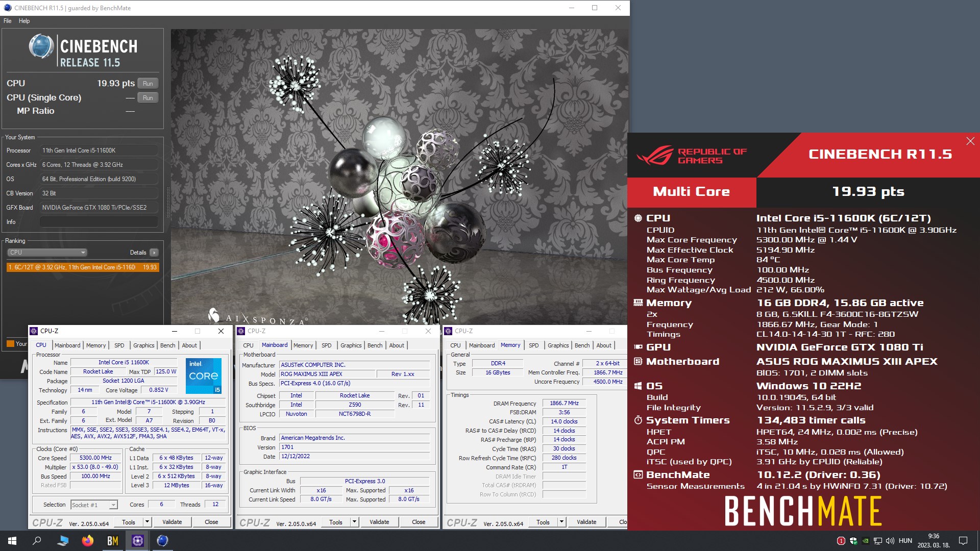Click the Info input field
This screenshot has height=551, width=980.
pos(99,222)
